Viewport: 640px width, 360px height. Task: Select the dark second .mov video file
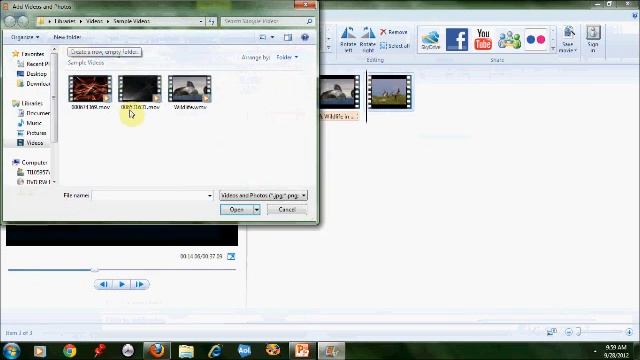pos(140,92)
